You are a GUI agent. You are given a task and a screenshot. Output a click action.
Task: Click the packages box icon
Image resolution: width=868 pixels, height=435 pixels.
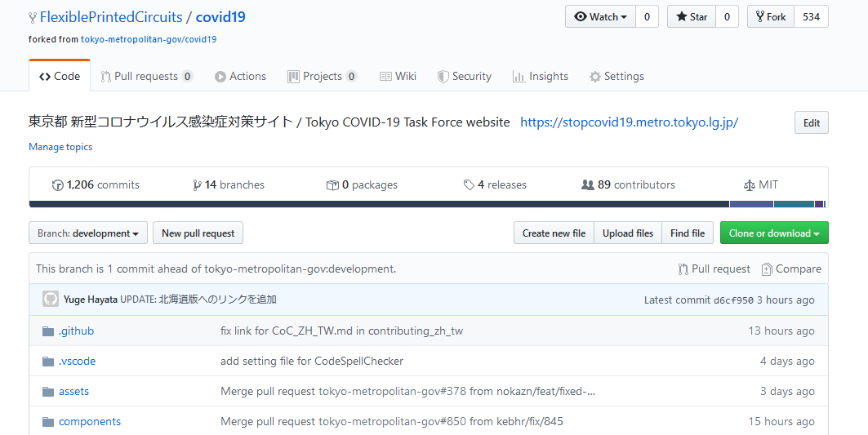(x=332, y=185)
